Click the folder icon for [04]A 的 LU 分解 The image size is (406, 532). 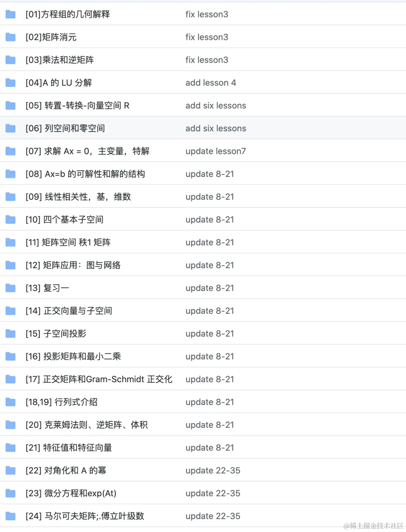10,82
